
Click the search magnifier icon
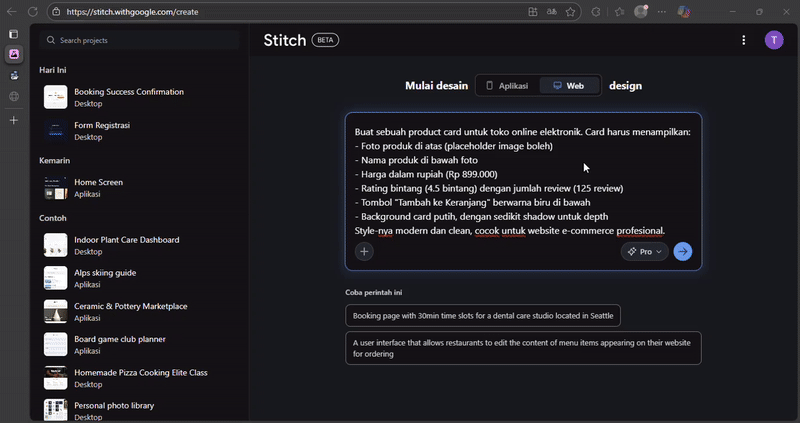pyautogui.click(x=51, y=40)
